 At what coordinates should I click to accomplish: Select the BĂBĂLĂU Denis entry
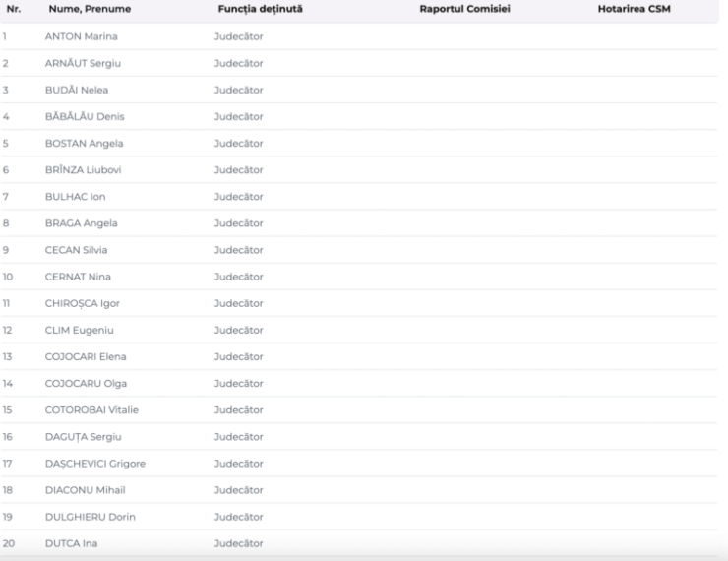85,116
